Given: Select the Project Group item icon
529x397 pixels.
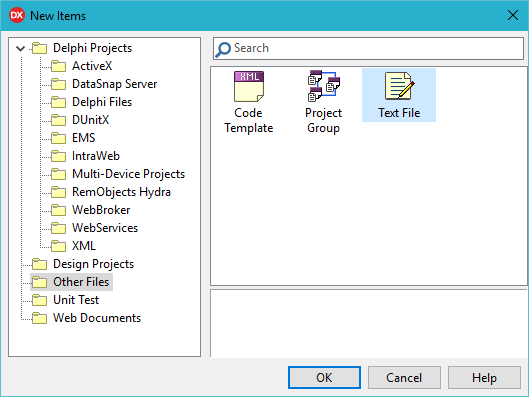Looking at the screenshot, I should pyautogui.click(x=324, y=86).
